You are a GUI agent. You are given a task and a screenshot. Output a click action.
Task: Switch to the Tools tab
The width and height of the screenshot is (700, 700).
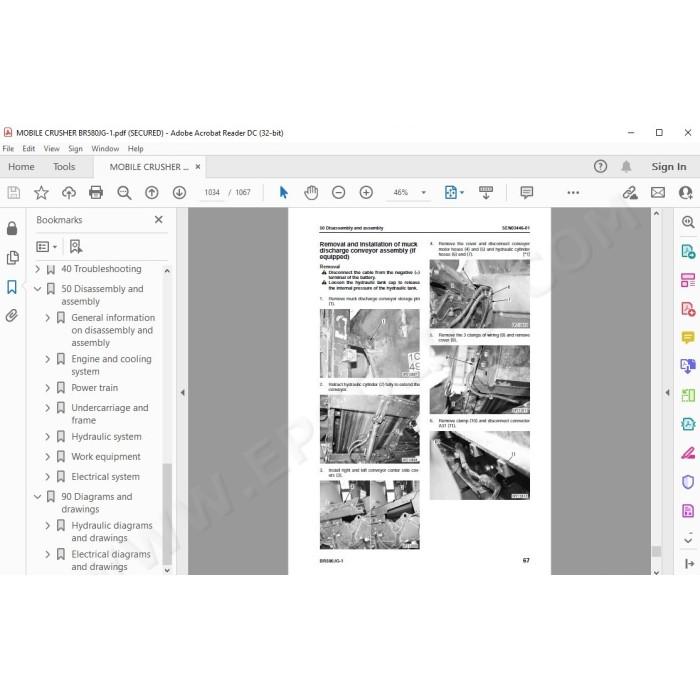click(64, 167)
